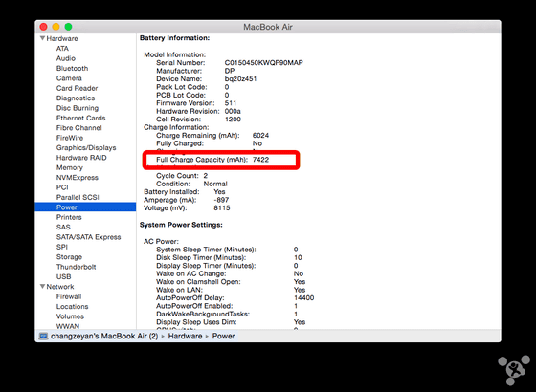Click the Hardware Revision value 000a
Screen dimensions: 536x392
click(233, 111)
